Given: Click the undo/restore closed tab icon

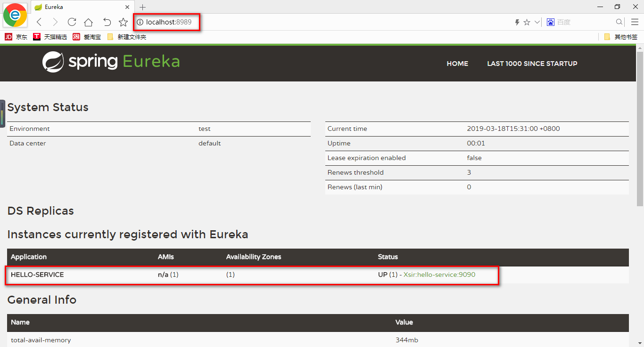Looking at the screenshot, I should point(107,22).
